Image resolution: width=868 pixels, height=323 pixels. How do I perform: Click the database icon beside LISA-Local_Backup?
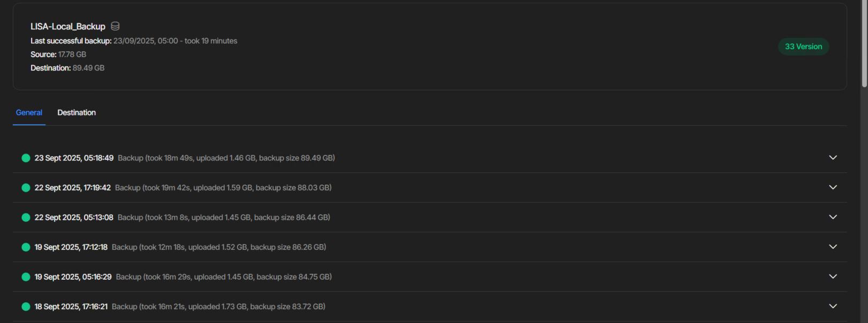[x=115, y=26]
